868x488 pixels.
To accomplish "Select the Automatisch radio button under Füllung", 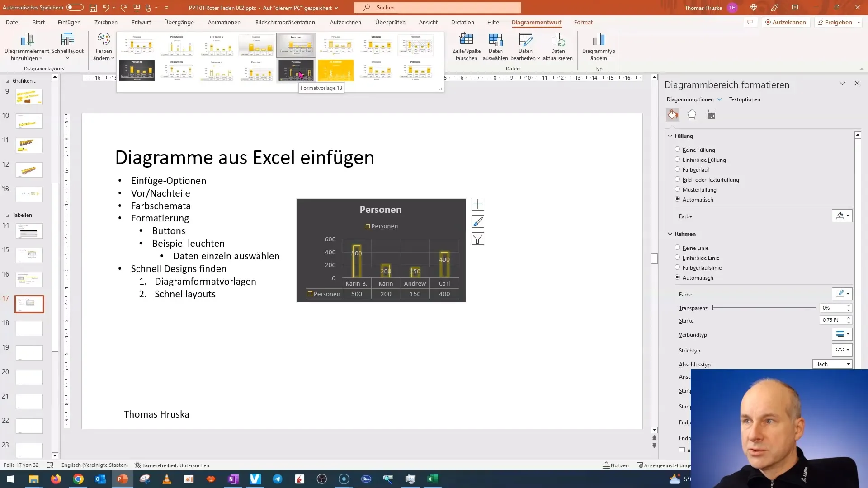I will click(x=677, y=199).
